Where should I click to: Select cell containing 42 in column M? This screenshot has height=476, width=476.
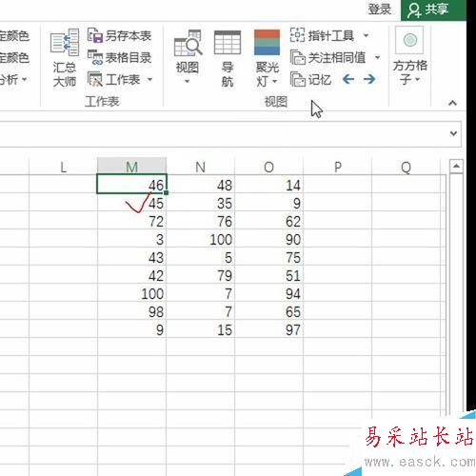pos(131,274)
